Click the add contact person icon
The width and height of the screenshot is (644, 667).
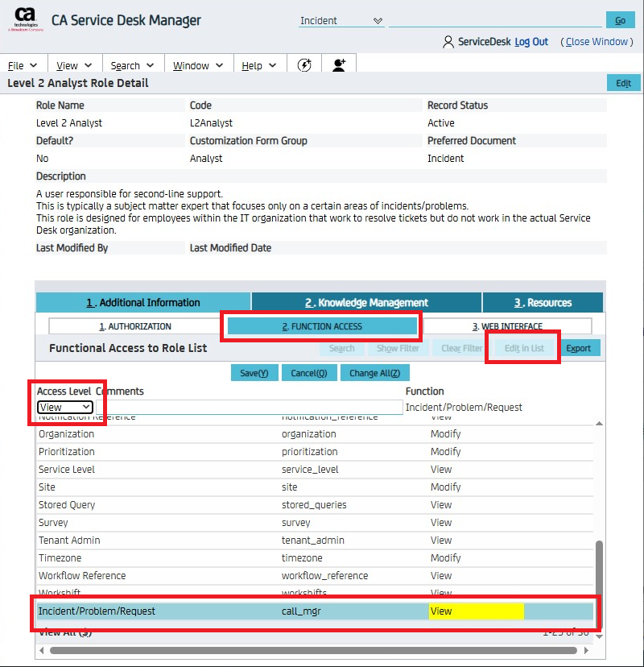pyautogui.click(x=339, y=65)
